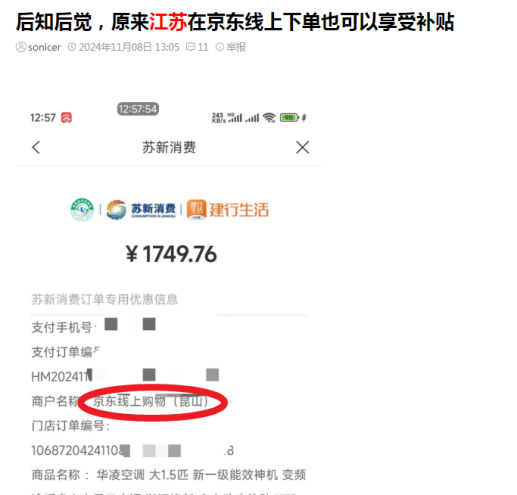Click the 苏新消费订单专用优惠信息 heading
Image resolution: width=517 pixels, height=495 pixels.
tap(105, 299)
